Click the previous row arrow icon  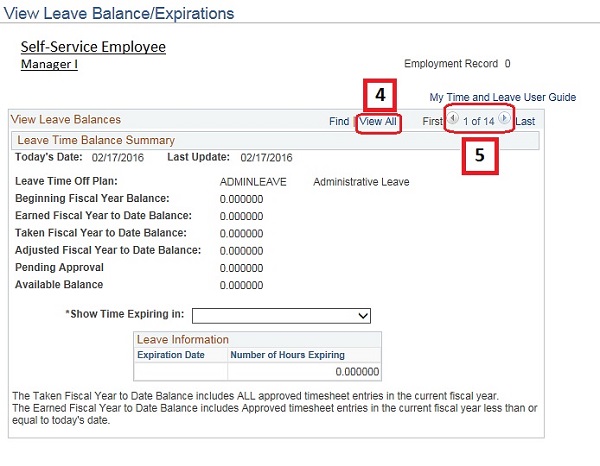click(454, 119)
